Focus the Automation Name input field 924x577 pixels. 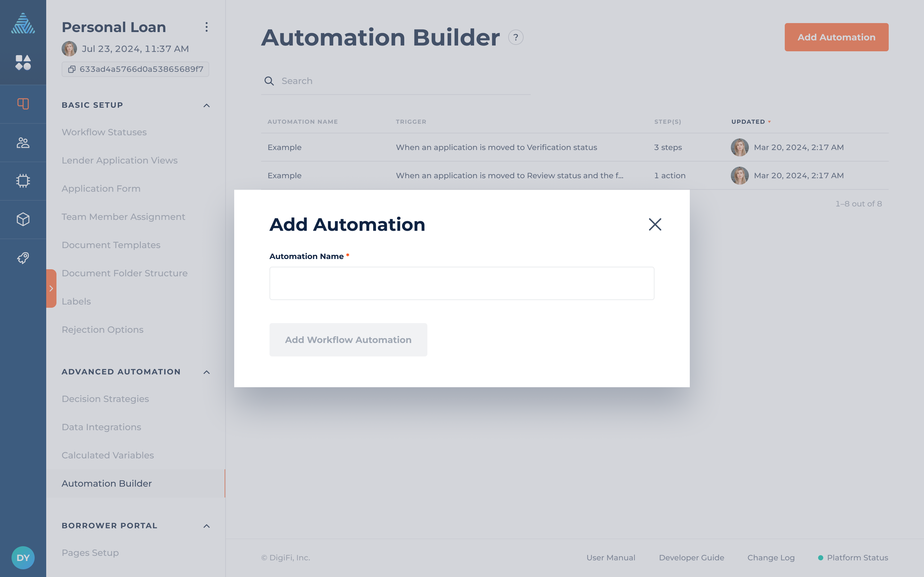[462, 283]
